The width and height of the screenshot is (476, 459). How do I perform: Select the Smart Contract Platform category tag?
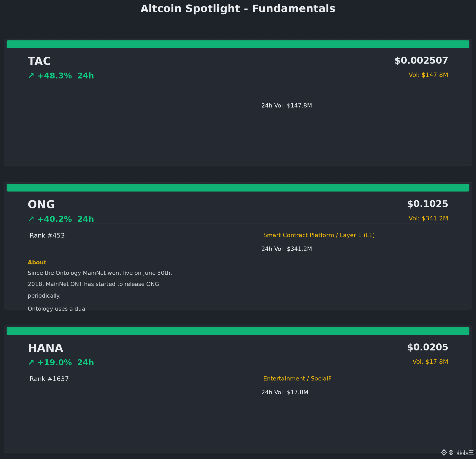pos(319,235)
